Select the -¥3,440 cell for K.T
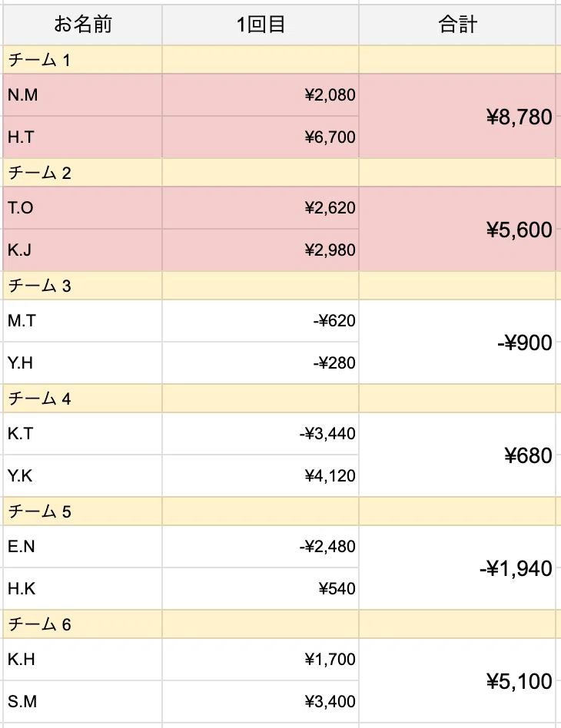561x728 pixels. coord(261,433)
